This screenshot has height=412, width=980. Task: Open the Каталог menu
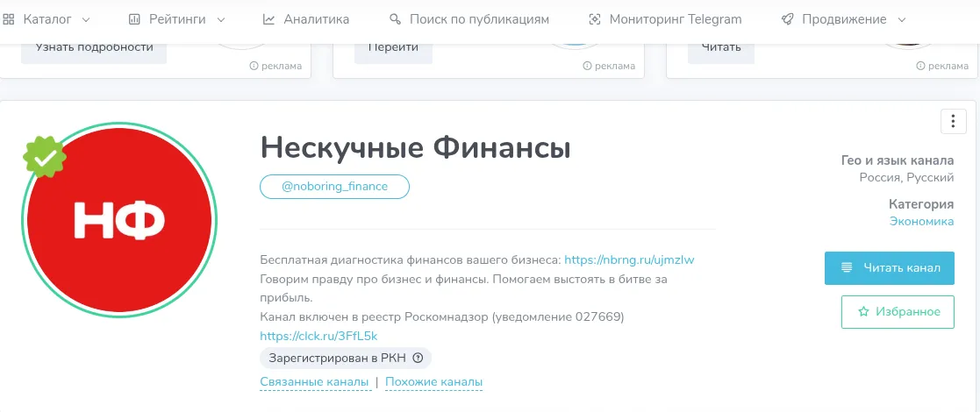pos(46,19)
